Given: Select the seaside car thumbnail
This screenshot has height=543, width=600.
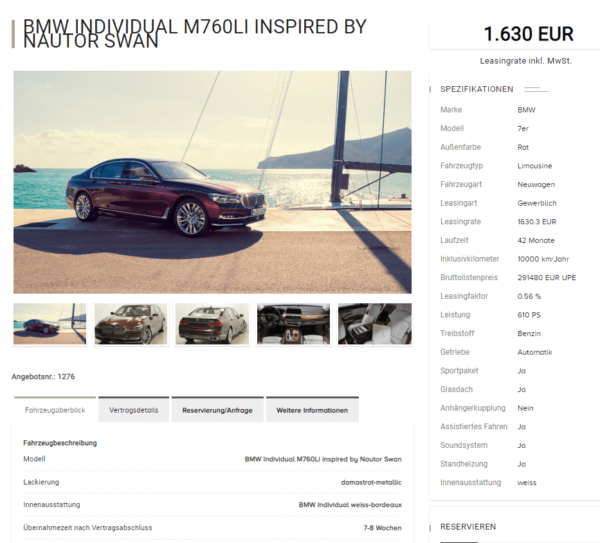Looking at the screenshot, I should [50, 324].
